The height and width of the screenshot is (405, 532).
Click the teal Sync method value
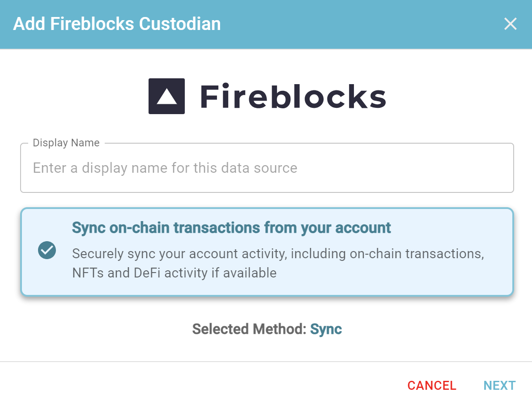tap(326, 329)
